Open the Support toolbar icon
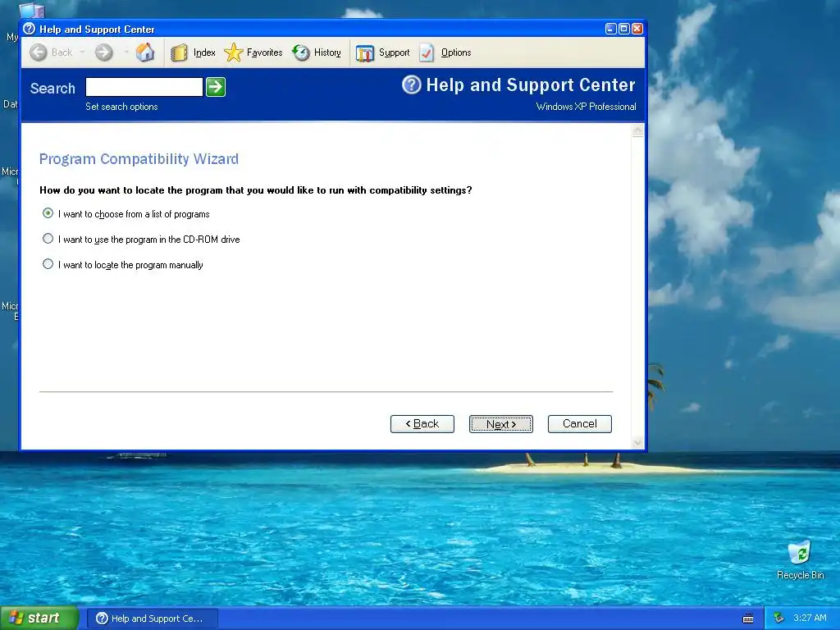The height and width of the screenshot is (630, 840). tap(365, 53)
